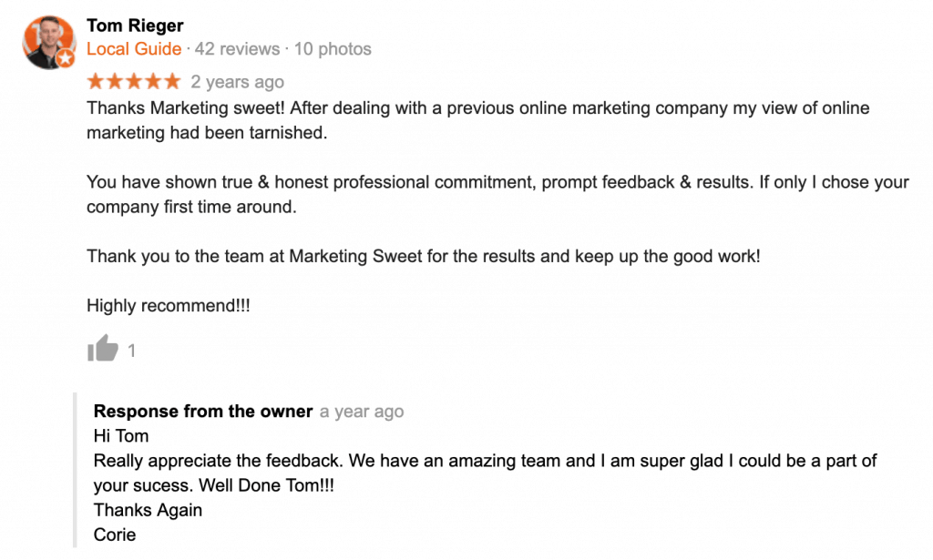This screenshot has height=560, width=933.
Task: Click the 'Response from the owner' heading
Action: (203, 412)
